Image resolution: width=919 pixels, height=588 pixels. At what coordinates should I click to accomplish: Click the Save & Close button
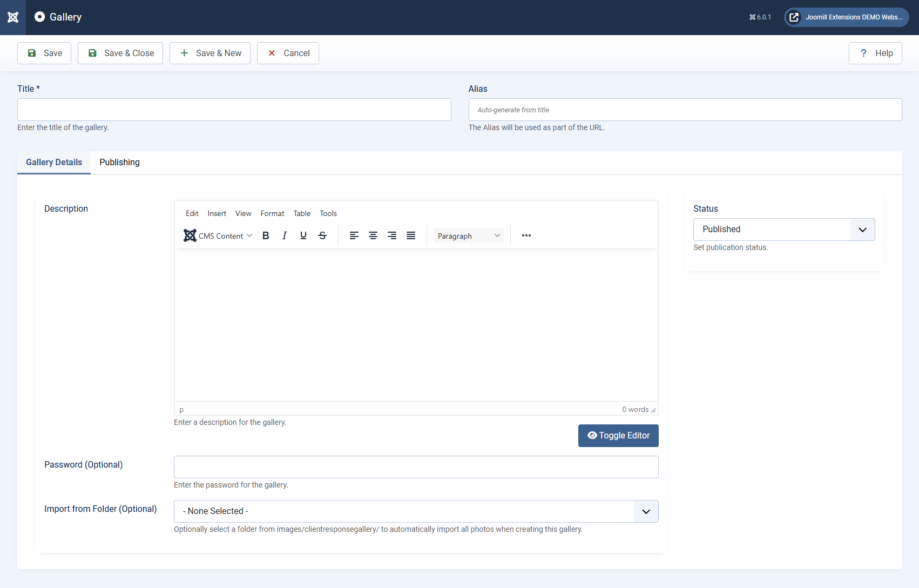120,53
